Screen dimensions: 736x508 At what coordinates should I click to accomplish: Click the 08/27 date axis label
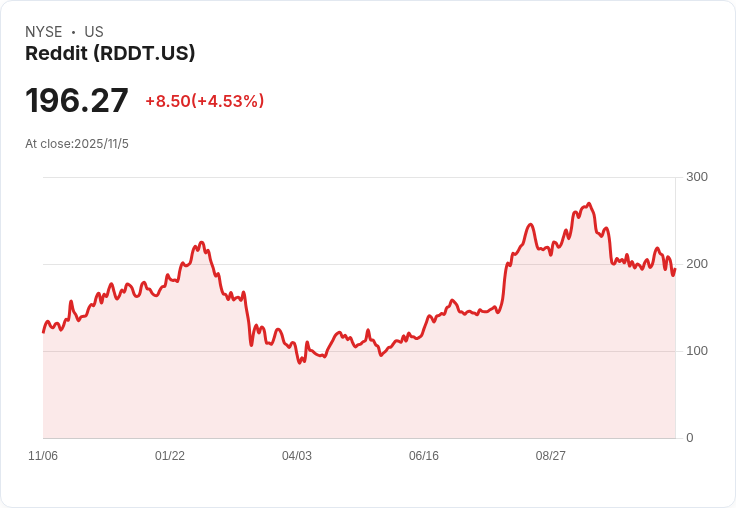(x=551, y=456)
